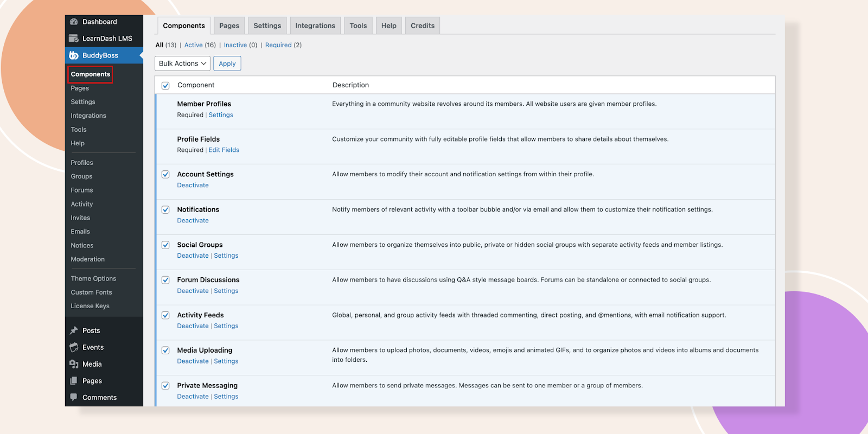Click the LearnDash LMS sidebar icon
Image resolution: width=868 pixels, height=434 pixels.
point(74,39)
